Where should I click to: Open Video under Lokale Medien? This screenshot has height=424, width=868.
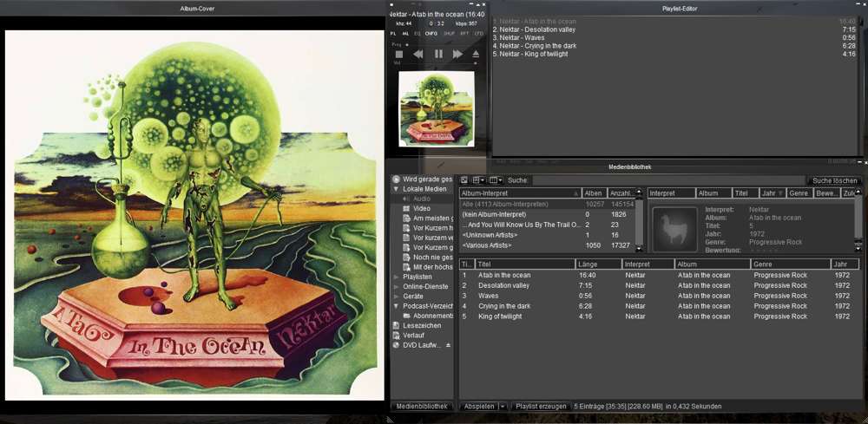pos(422,208)
